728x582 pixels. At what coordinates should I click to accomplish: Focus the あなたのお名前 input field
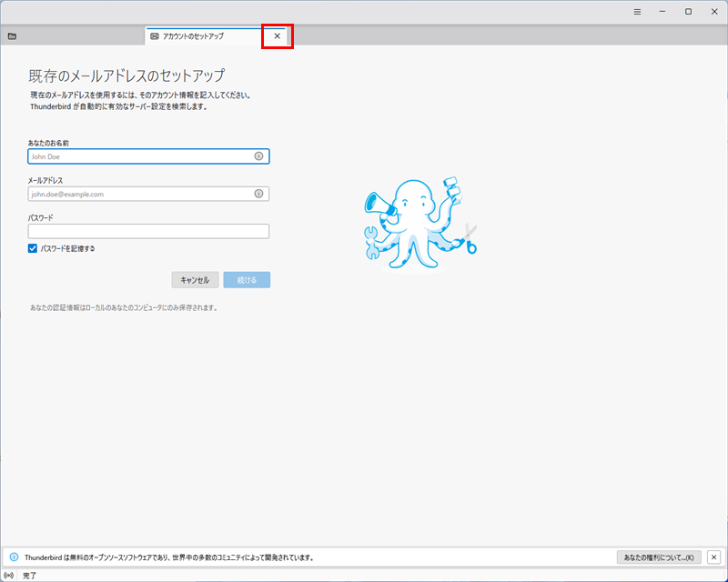click(141, 156)
